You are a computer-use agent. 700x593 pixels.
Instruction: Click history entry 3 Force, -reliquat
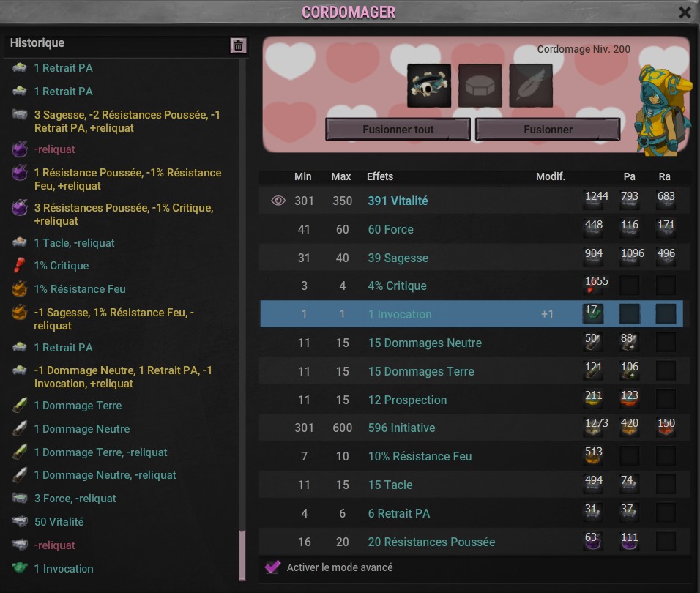point(75,499)
